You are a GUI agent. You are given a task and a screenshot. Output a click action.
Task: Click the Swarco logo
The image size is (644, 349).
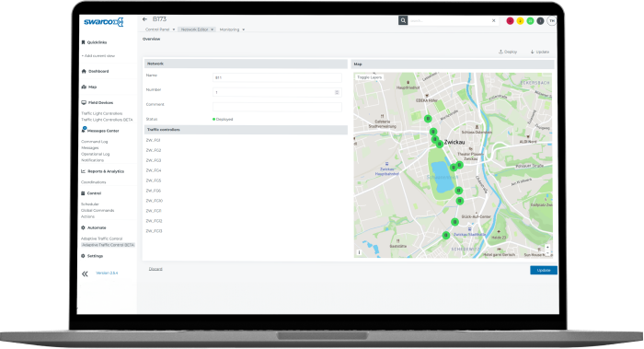(103, 22)
